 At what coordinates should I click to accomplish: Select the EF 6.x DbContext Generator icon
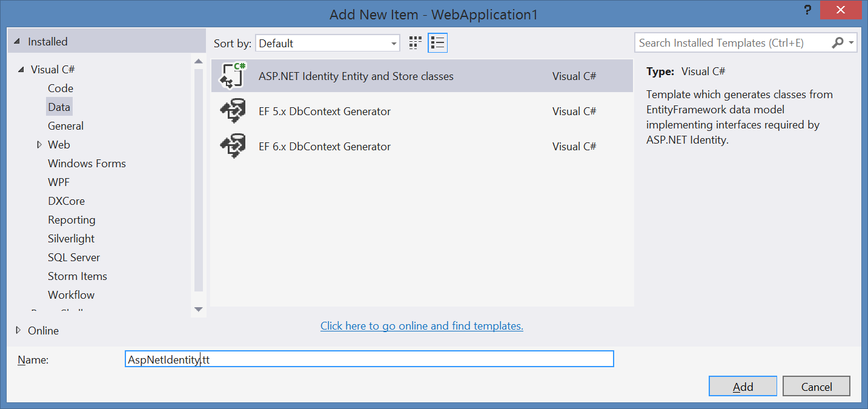(233, 146)
